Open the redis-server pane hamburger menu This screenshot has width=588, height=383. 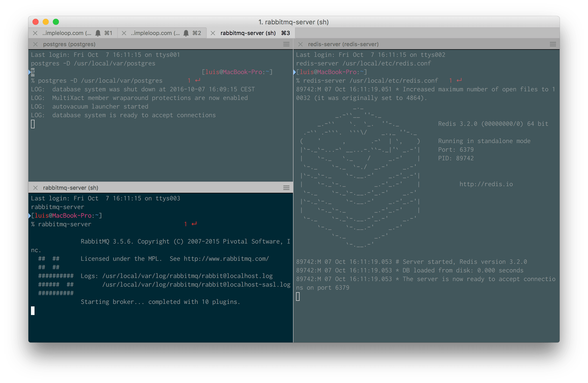click(553, 44)
